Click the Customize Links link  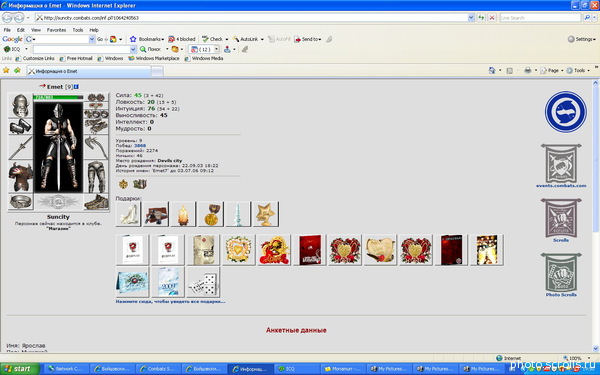tap(35, 59)
